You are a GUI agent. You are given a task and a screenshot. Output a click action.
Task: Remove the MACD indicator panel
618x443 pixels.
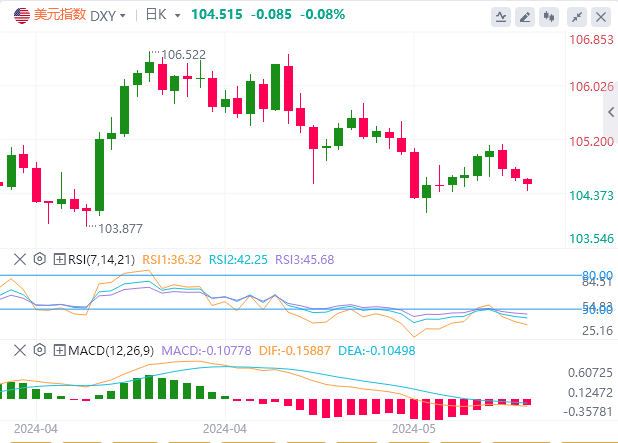pyautogui.click(x=19, y=349)
